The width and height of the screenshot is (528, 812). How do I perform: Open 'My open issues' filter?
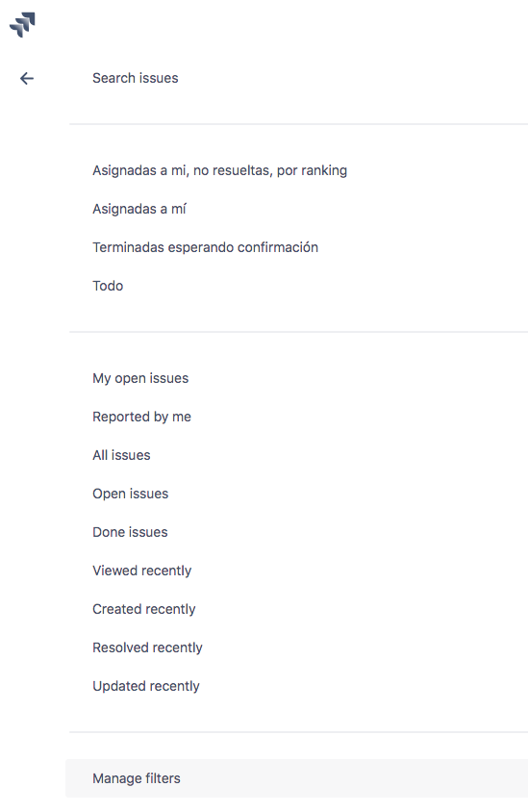tap(140, 378)
